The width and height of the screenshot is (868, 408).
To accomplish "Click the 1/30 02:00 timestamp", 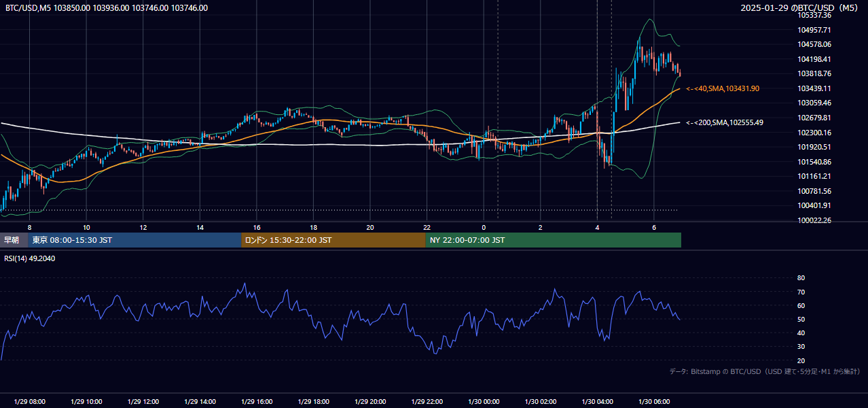I will pyautogui.click(x=540, y=402).
